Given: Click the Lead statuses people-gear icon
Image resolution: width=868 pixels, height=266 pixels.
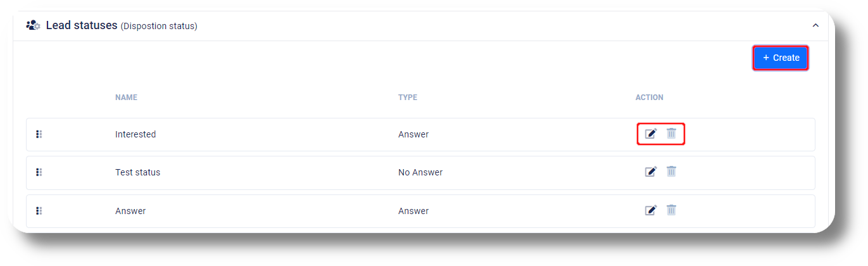Looking at the screenshot, I should point(33,25).
